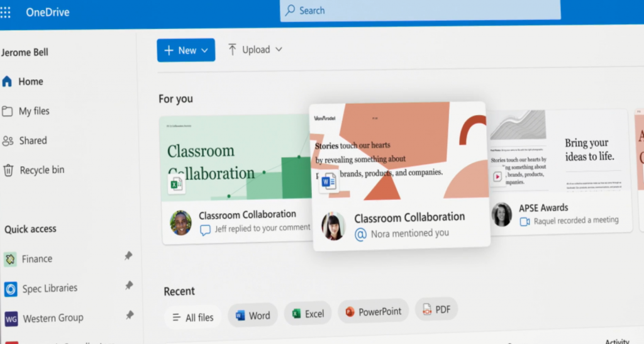Click the Jerome Bell account name

tap(25, 53)
